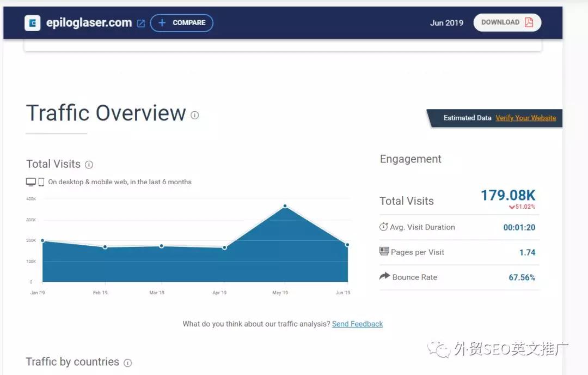
Task: Open the Jun 2019 date selector
Action: coord(446,22)
